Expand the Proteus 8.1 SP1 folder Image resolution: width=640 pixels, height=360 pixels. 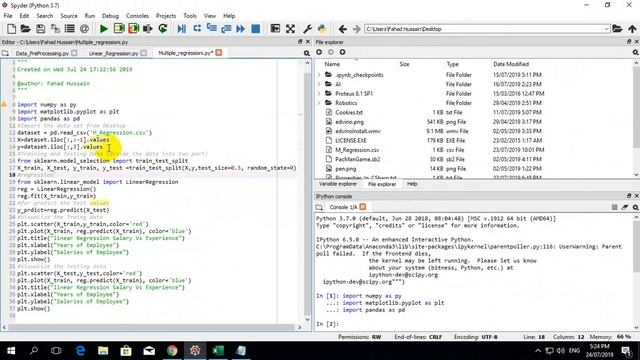pos(319,93)
